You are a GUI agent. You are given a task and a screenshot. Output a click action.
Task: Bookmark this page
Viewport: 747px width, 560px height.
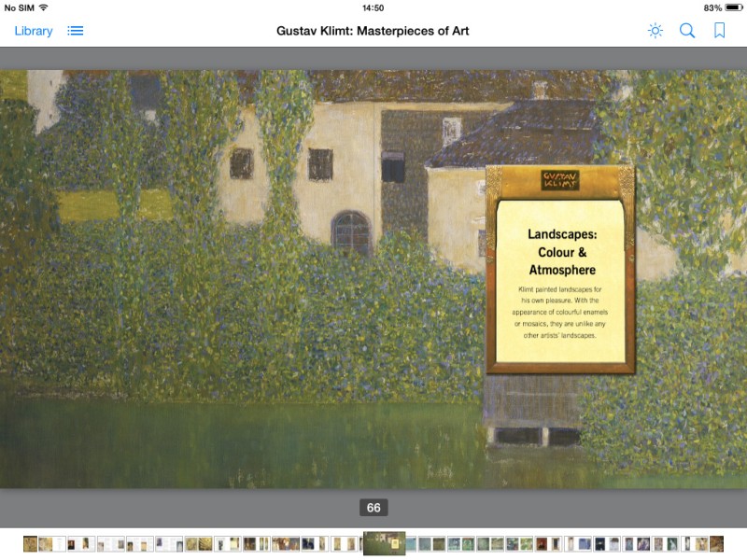pos(719,31)
